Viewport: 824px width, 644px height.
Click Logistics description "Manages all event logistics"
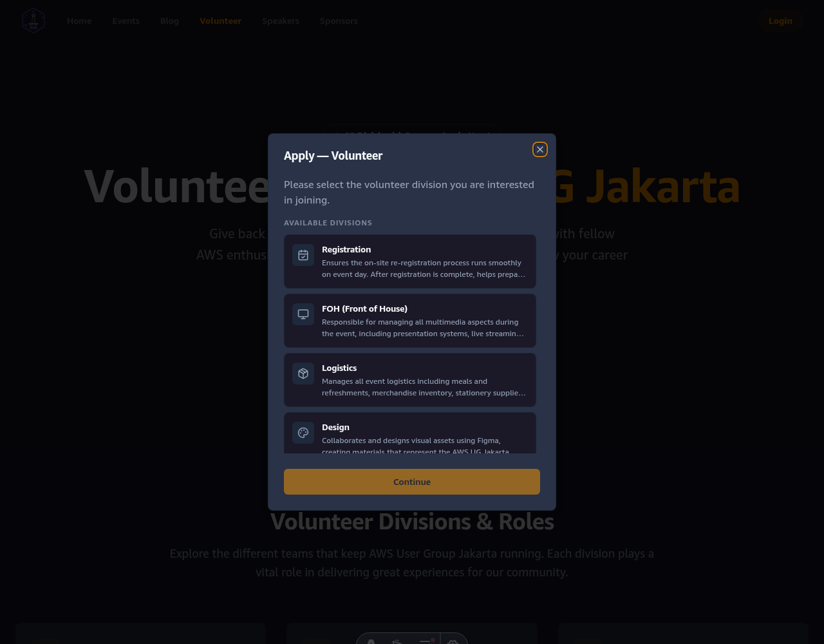424,387
